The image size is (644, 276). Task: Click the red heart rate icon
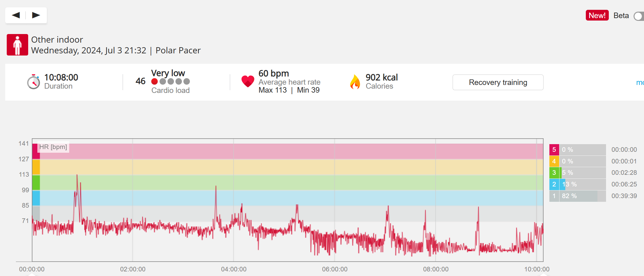pos(248,82)
